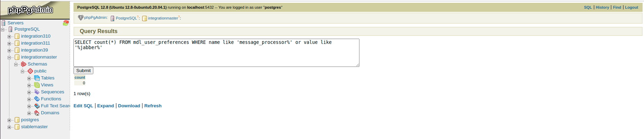Click the Sequences icon in sidebar
Image resolution: width=644 pixels, height=139 pixels.
tap(37, 92)
